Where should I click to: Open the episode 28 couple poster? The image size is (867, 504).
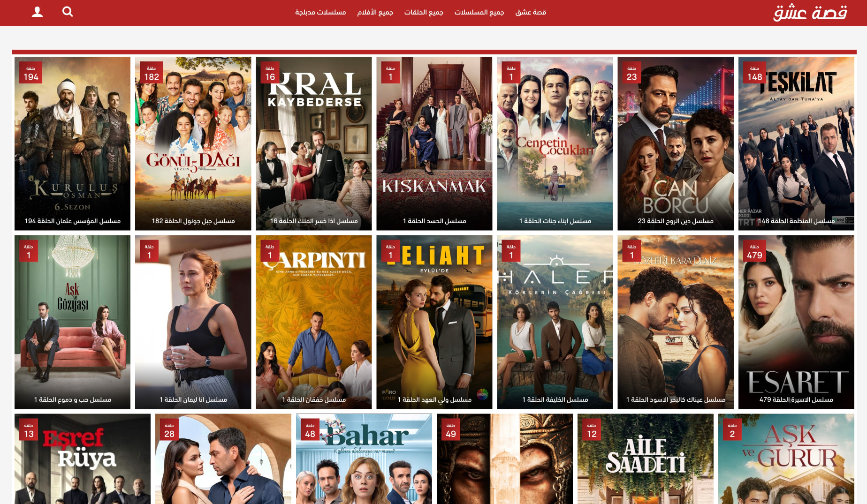(223, 459)
